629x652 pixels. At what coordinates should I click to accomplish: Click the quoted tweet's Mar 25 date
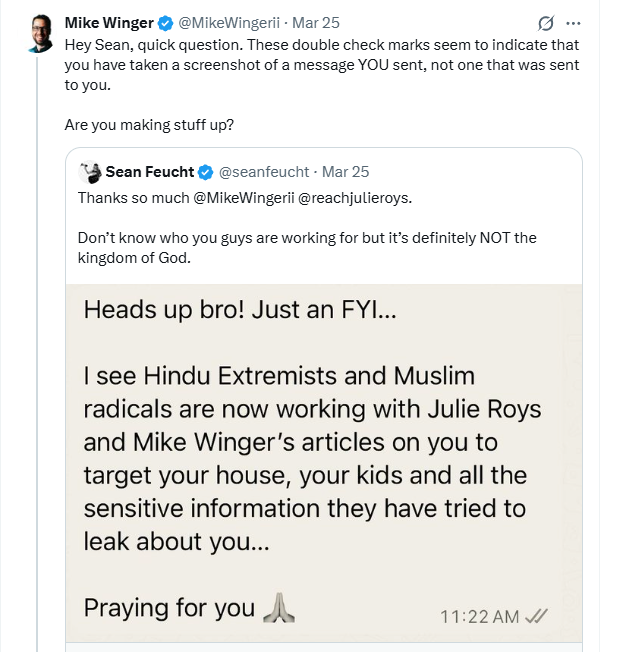coord(347,172)
